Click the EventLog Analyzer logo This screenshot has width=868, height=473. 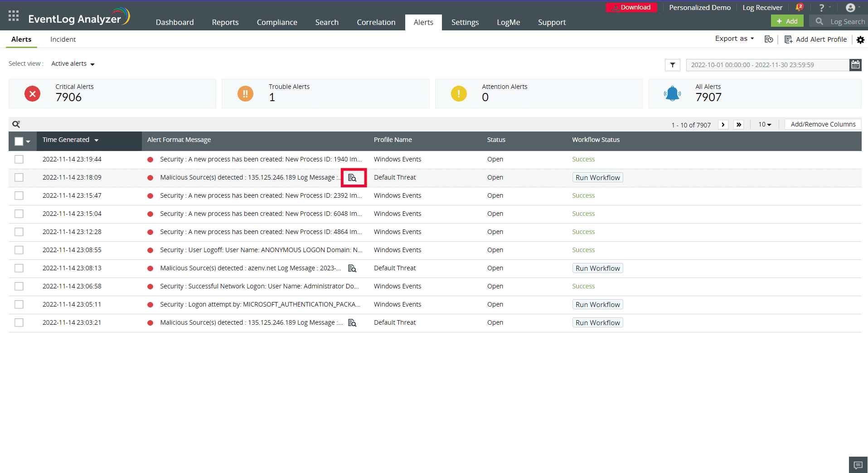79,17
